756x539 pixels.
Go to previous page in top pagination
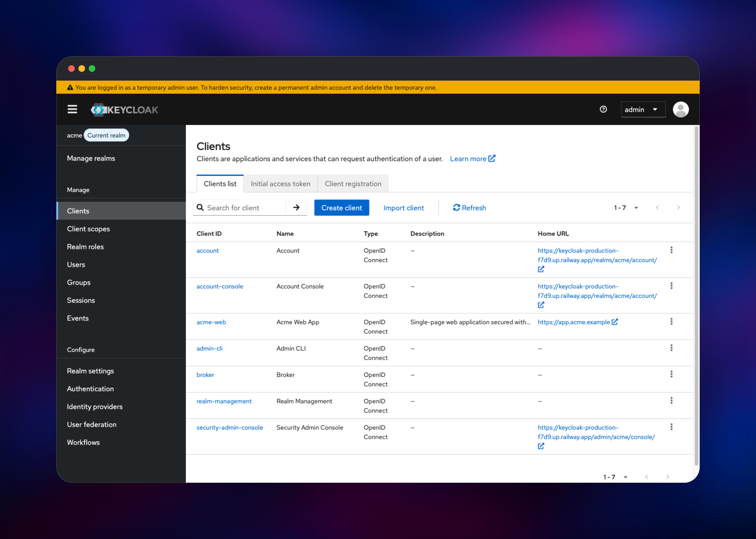[657, 208]
